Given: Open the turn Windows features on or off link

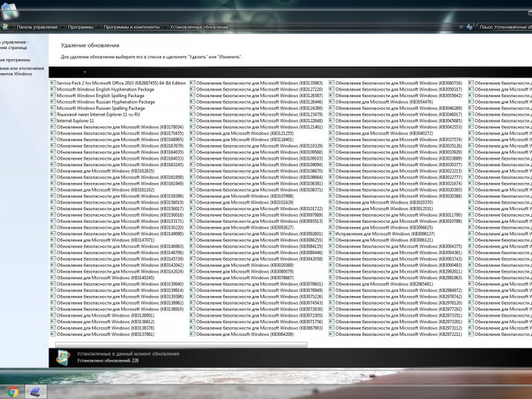Looking at the screenshot, I should click(22, 71).
